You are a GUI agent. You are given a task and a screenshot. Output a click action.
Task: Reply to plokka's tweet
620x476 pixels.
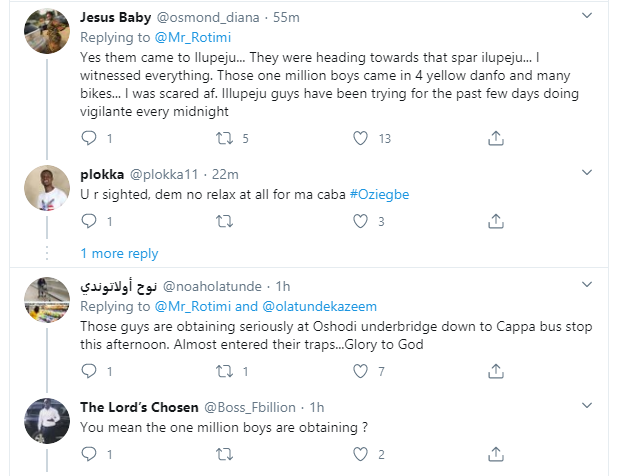pyautogui.click(x=89, y=220)
